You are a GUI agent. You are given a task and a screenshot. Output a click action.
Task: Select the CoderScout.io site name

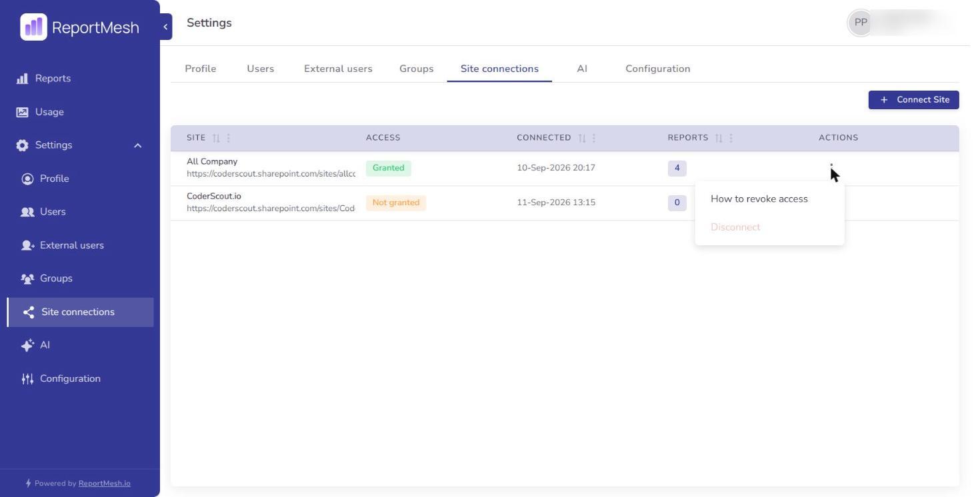click(214, 196)
